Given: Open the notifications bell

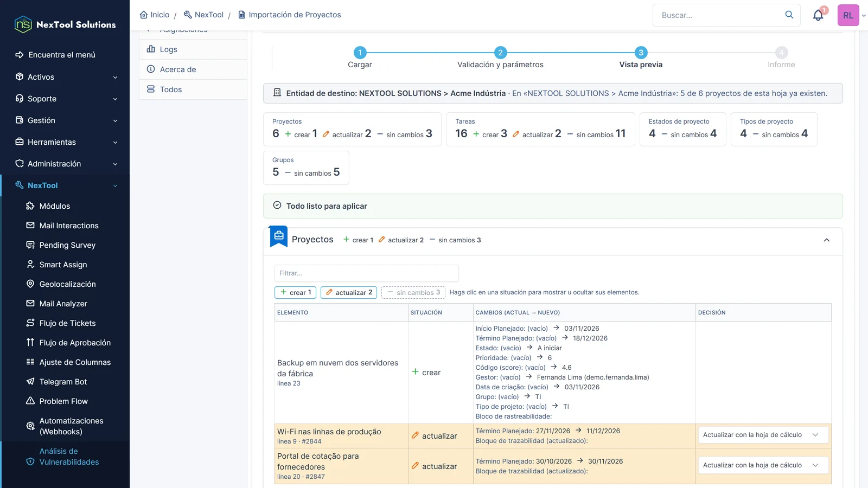Looking at the screenshot, I should coord(818,15).
